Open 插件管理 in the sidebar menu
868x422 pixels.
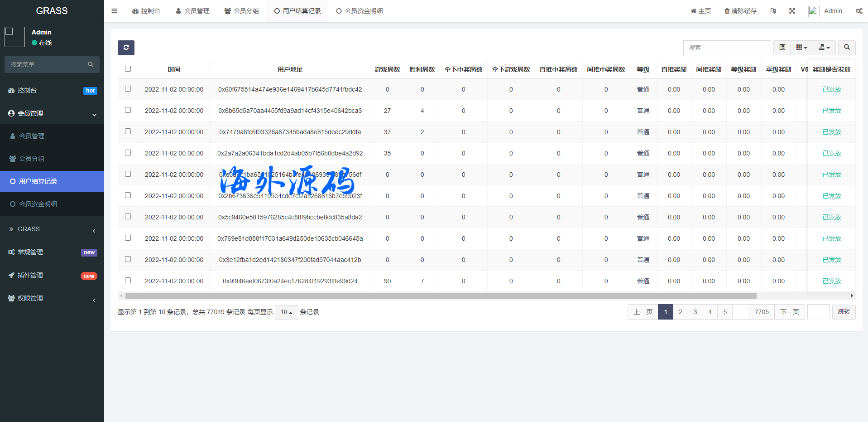pyautogui.click(x=30, y=275)
